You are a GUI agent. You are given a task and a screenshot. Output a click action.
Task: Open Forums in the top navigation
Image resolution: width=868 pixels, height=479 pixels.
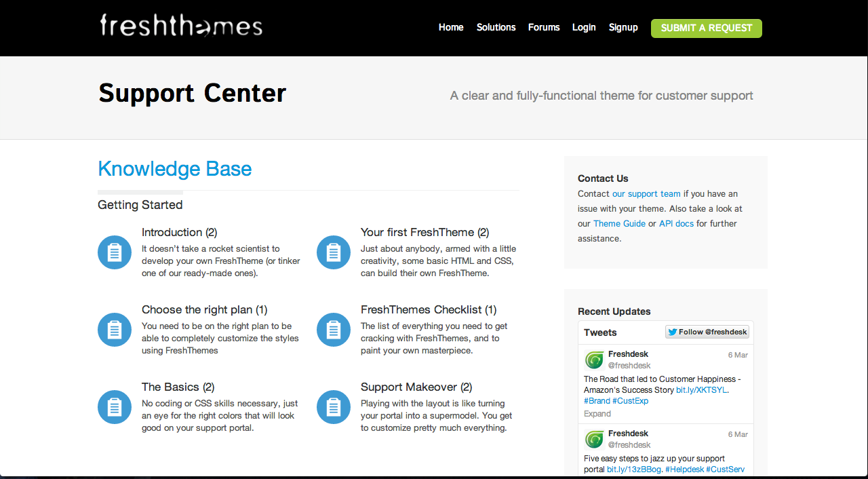pyautogui.click(x=544, y=28)
